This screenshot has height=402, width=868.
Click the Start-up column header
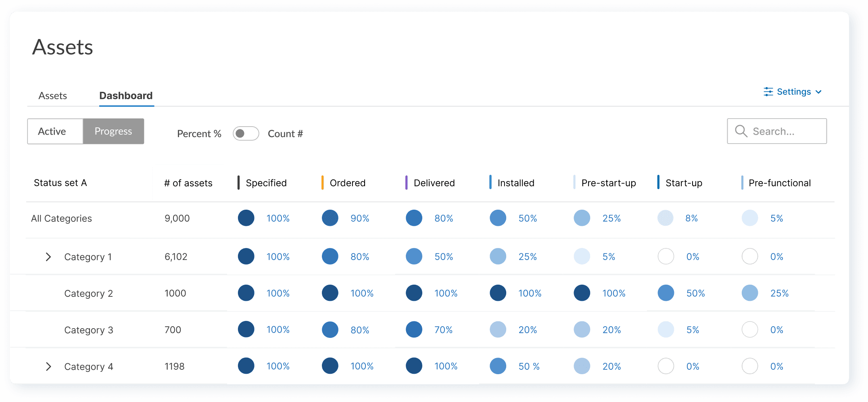[x=684, y=183]
